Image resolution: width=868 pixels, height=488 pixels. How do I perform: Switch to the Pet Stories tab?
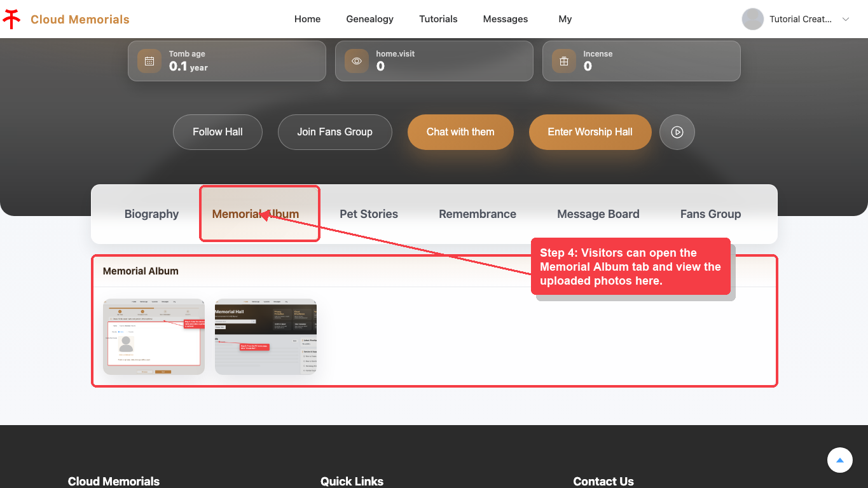click(369, 214)
